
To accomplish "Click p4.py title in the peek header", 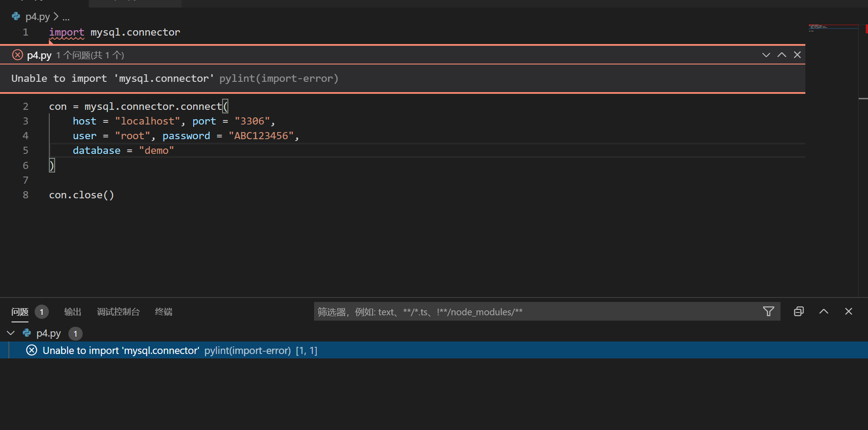I will [x=39, y=55].
